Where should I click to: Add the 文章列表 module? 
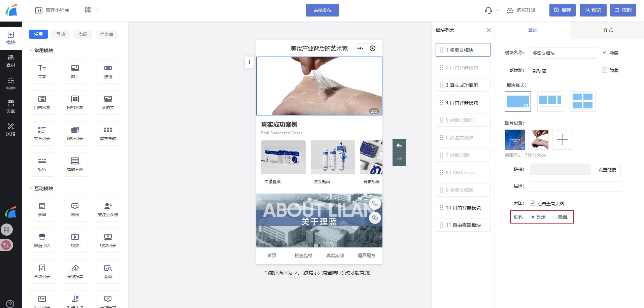tap(42, 134)
